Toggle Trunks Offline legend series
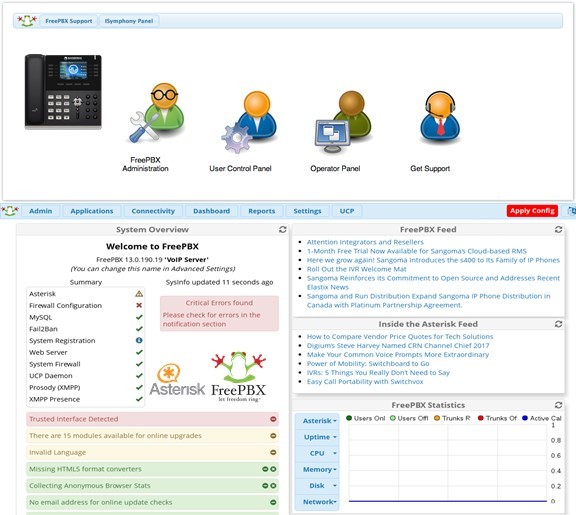This screenshot has width=576, height=515. [x=497, y=418]
